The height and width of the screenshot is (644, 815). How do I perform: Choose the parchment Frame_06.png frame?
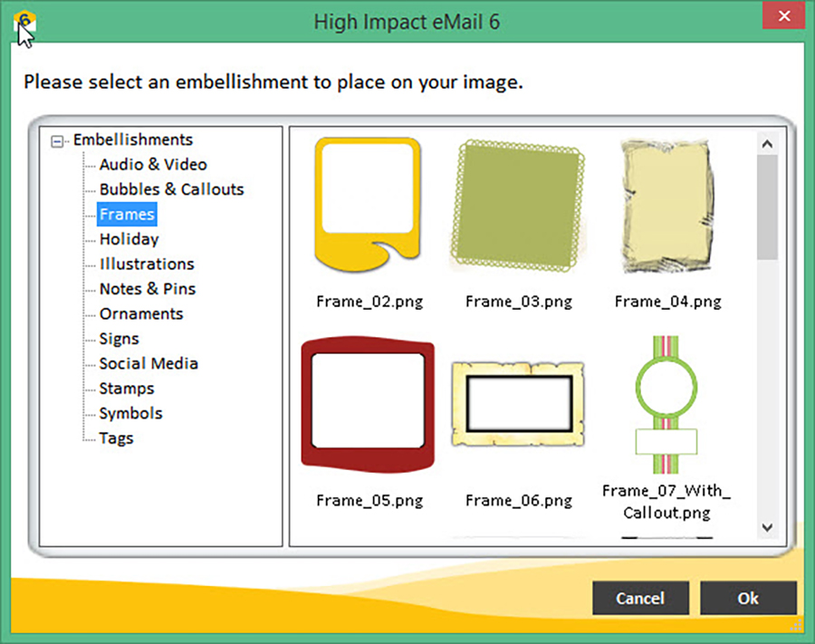[518, 404]
